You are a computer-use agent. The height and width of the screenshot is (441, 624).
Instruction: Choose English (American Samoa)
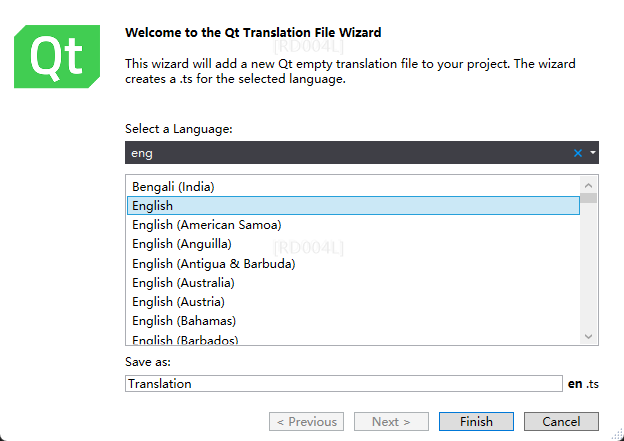207,225
